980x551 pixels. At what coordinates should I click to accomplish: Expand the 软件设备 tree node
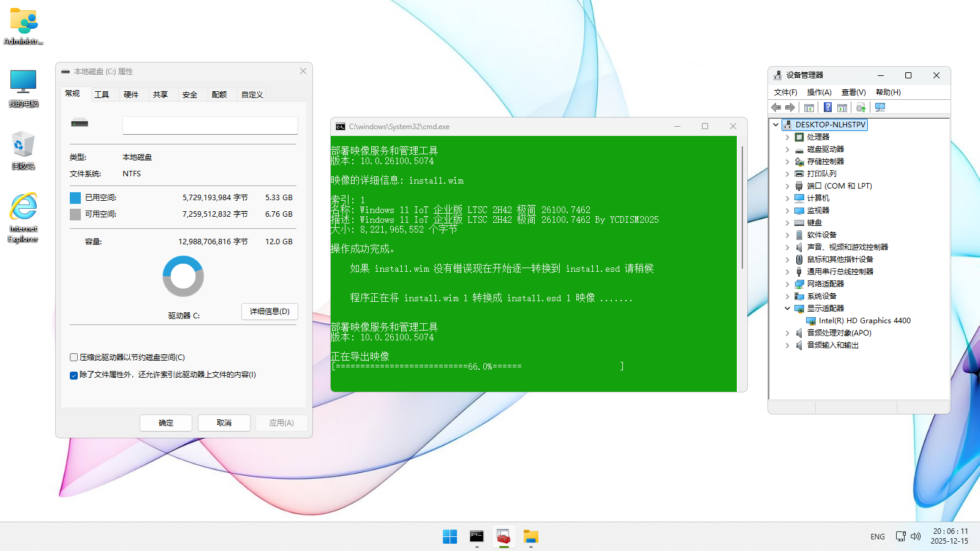[x=787, y=235]
